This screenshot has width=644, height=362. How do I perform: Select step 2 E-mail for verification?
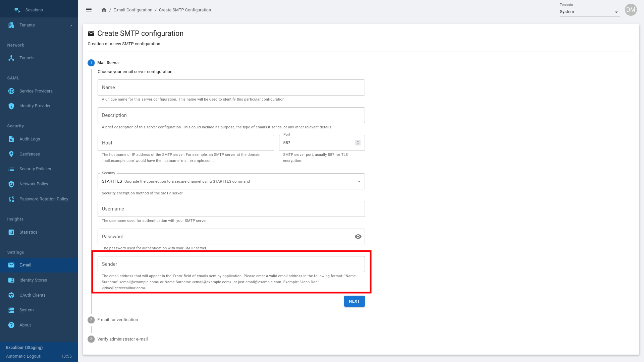(117, 320)
